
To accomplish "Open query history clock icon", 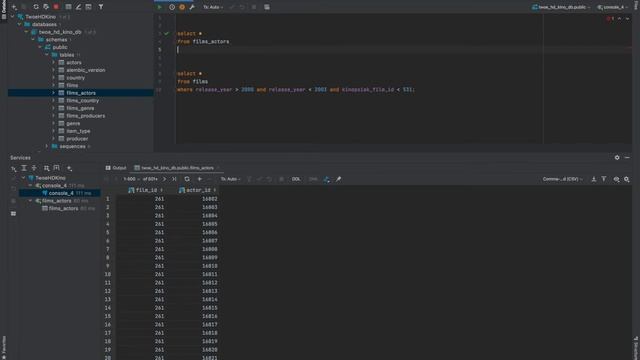I will pos(172,7).
